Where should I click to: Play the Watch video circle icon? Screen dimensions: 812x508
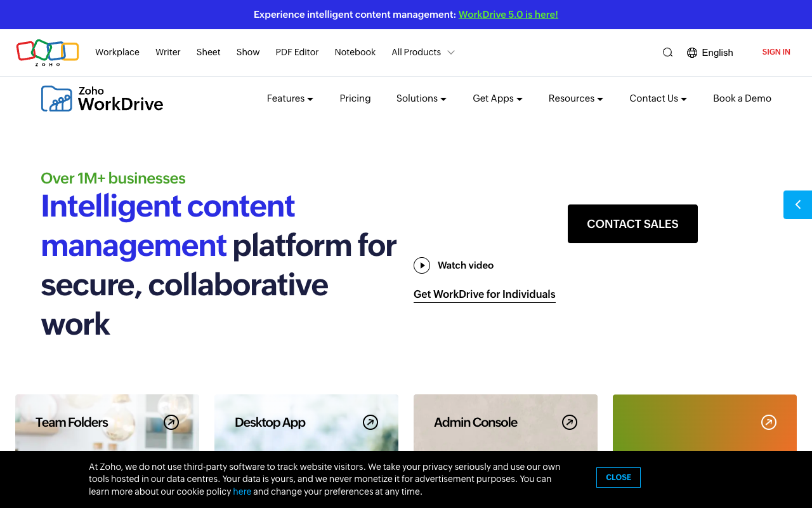pos(422,265)
